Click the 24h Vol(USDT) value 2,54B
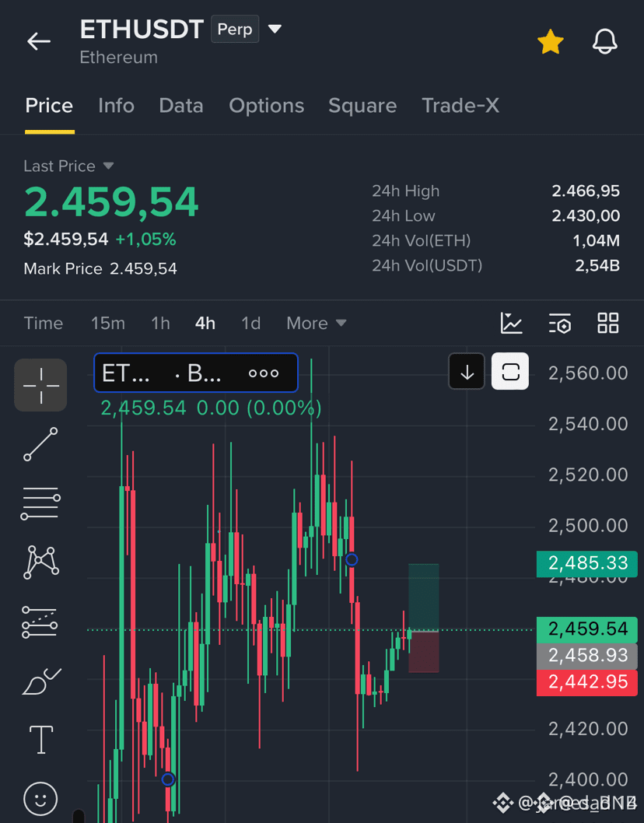Viewport: 644px width, 823px height. coord(597,265)
